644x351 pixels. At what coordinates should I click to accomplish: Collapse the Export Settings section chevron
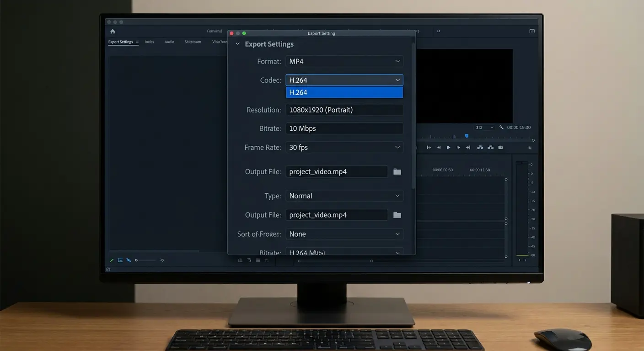tap(237, 44)
